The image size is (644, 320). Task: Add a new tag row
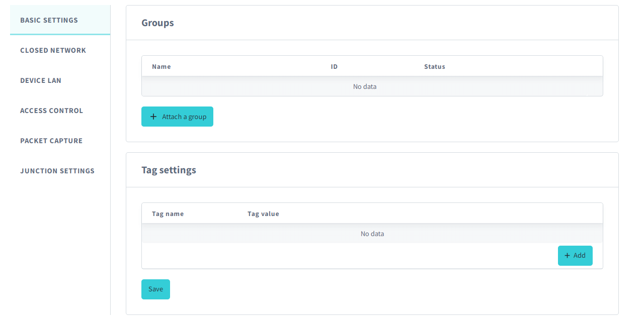click(x=575, y=256)
